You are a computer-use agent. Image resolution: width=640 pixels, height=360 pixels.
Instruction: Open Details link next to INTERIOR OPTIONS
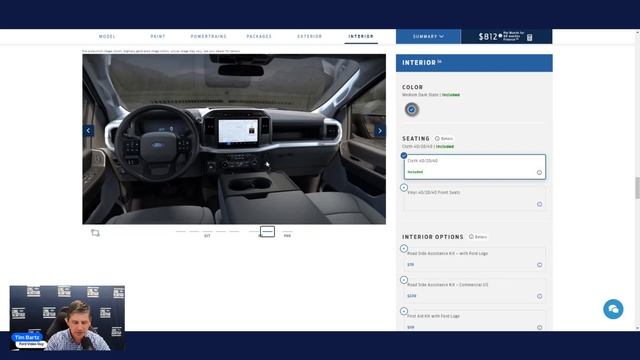478,237
